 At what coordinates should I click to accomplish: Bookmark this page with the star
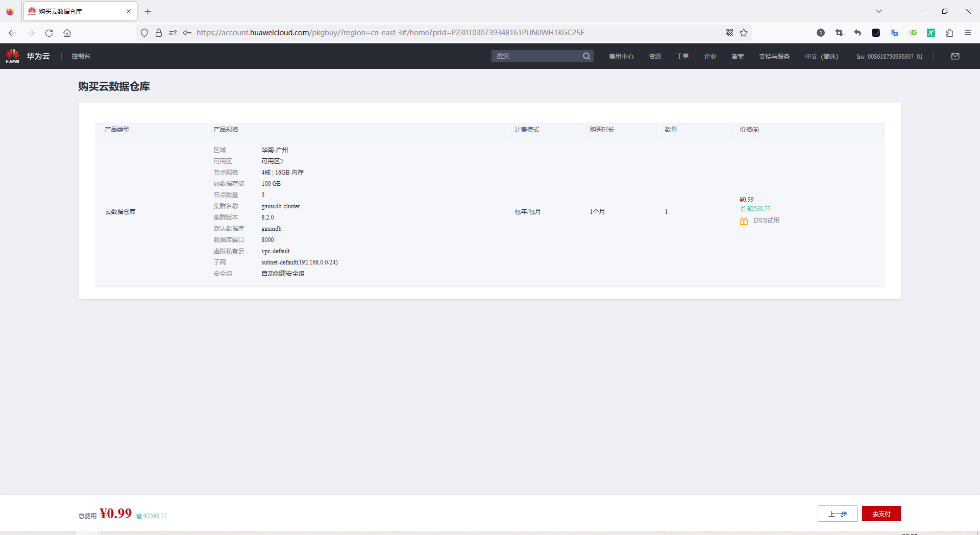[744, 33]
